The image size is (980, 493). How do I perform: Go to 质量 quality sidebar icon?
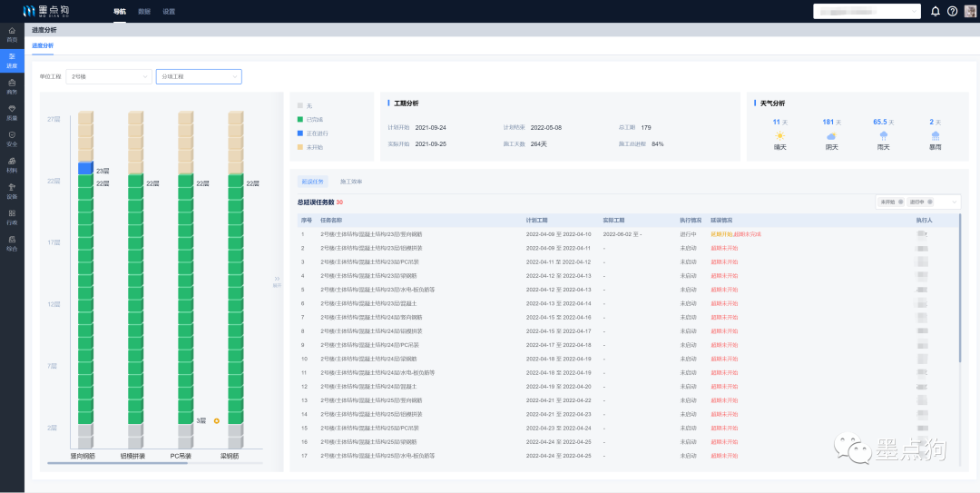12,112
